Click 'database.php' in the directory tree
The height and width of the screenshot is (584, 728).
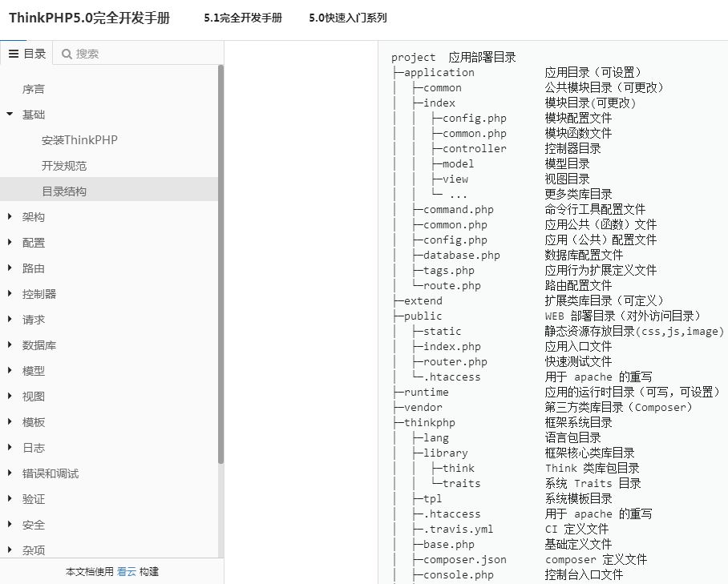point(462,256)
